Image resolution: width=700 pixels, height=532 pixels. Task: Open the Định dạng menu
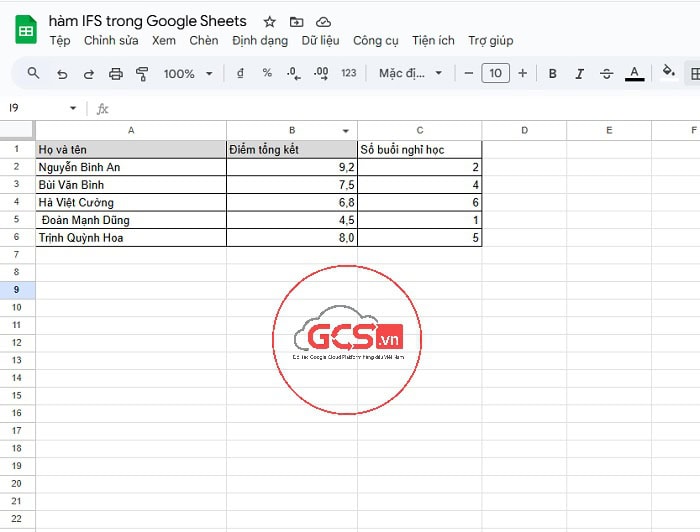click(x=259, y=41)
